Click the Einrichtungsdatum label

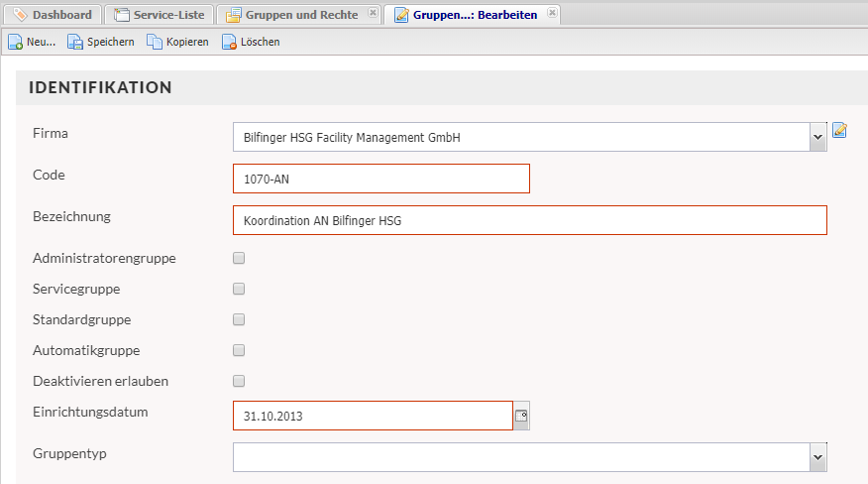pos(90,412)
